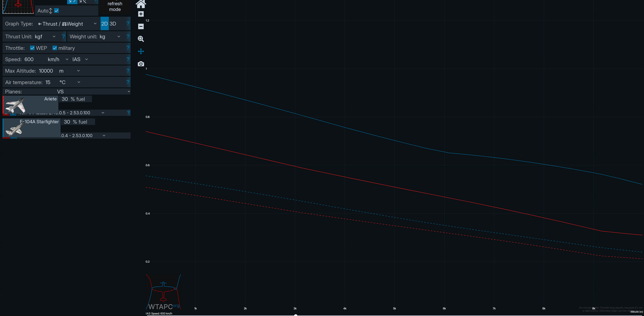Zoom in with the plus icon

pyautogui.click(x=141, y=14)
